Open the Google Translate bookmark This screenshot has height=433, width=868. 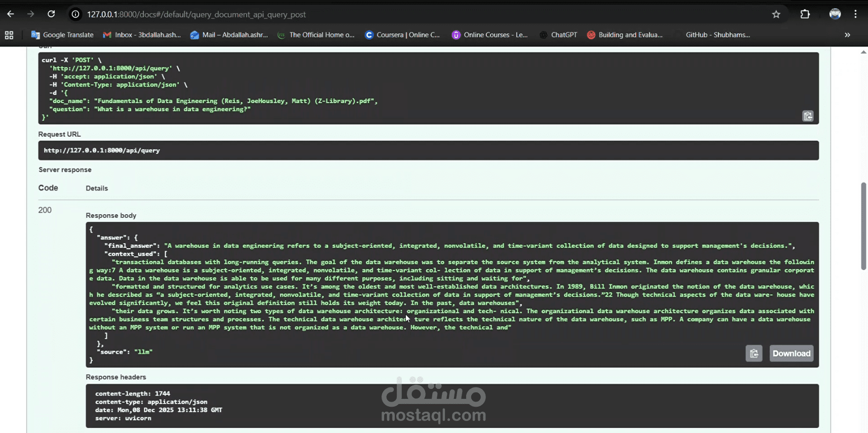62,35
